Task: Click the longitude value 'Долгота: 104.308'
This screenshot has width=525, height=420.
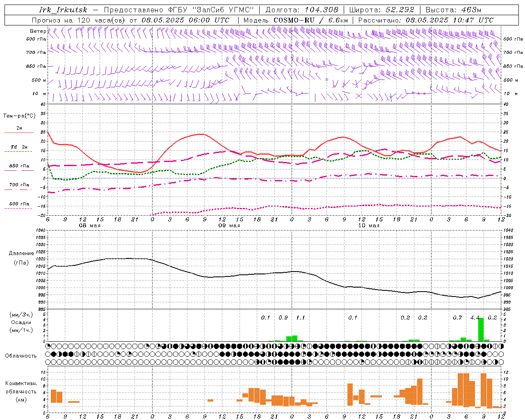Action: (x=302, y=10)
